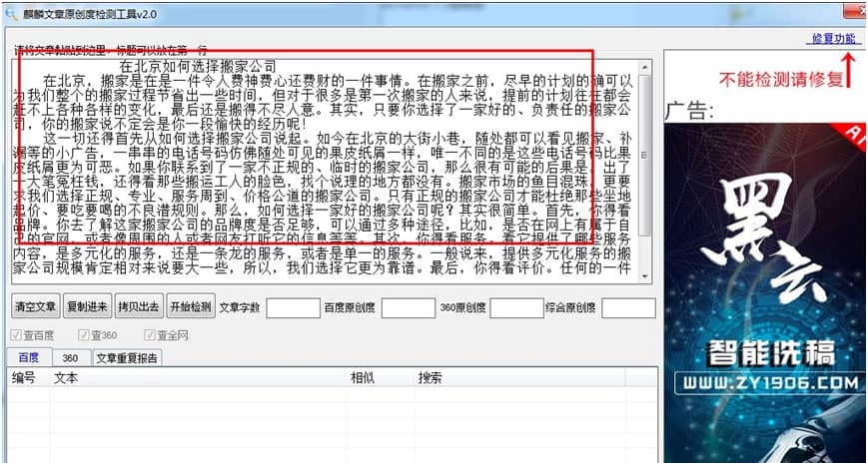Screen dimensions: 868x465
Task: Click the text area scrollbar down arrow
Action: (x=644, y=275)
